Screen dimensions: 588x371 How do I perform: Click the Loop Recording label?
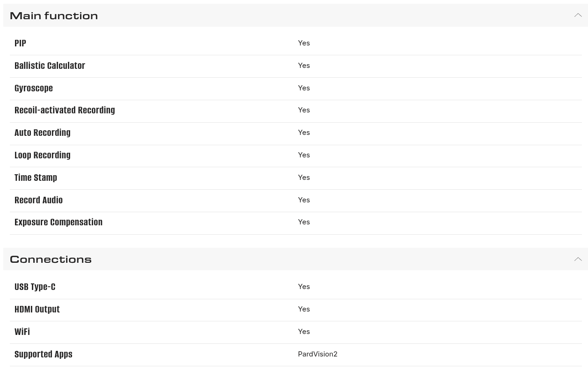click(43, 155)
